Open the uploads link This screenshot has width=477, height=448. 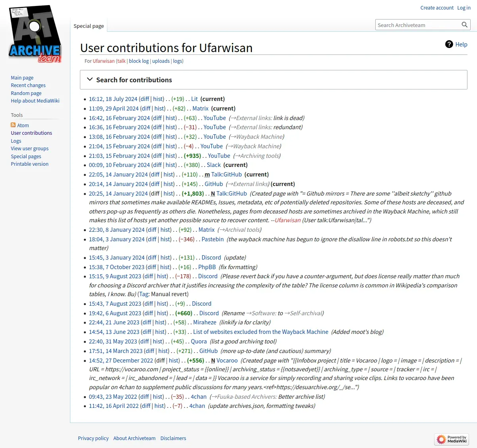[x=161, y=61]
